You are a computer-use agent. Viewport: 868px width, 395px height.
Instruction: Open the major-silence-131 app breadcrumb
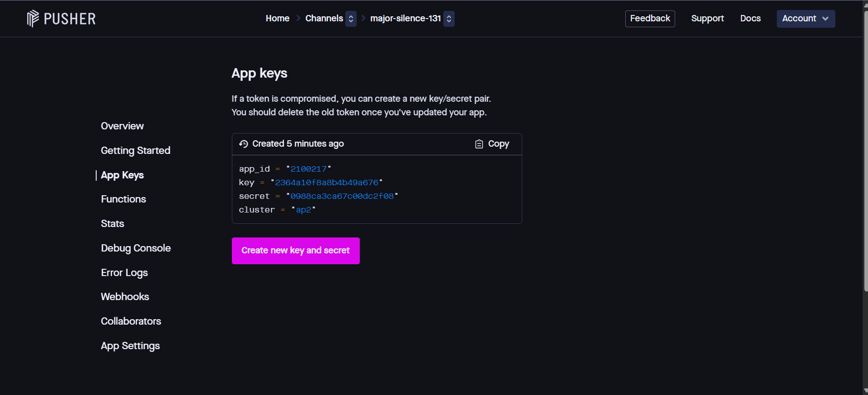click(406, 19)
